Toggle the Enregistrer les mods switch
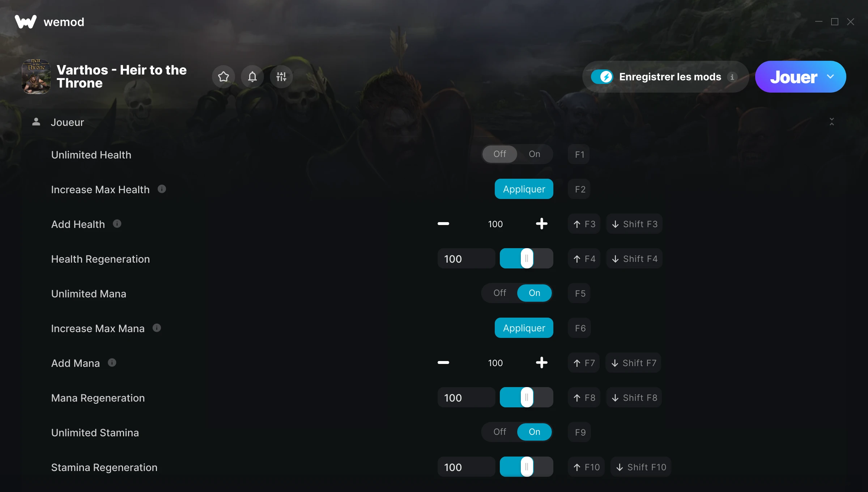The width and height of the screenshot is (868, 492). pos(602,77)
